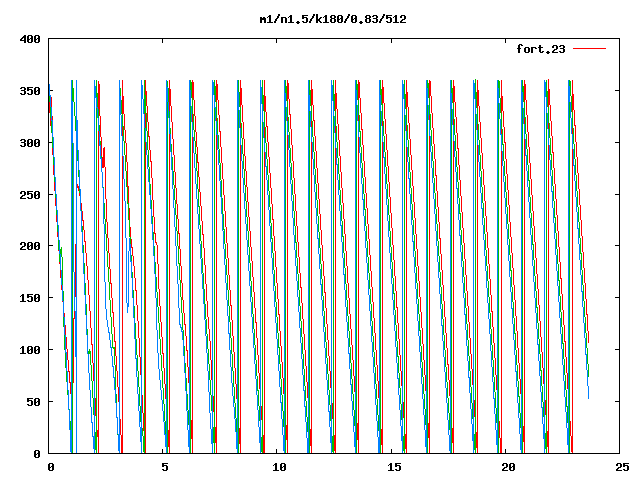Click the legend label fort.23
Image resolution: width=640 pixels, height=480 pixels.
541,49
